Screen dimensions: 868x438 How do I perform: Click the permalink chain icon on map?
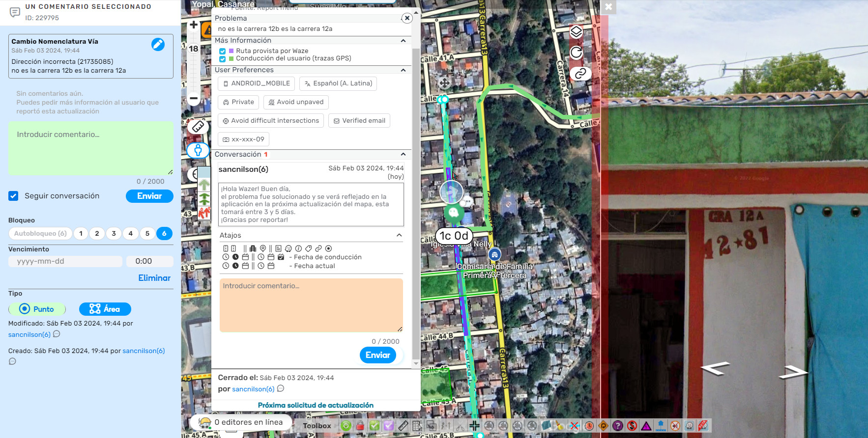tap(580, 74)
